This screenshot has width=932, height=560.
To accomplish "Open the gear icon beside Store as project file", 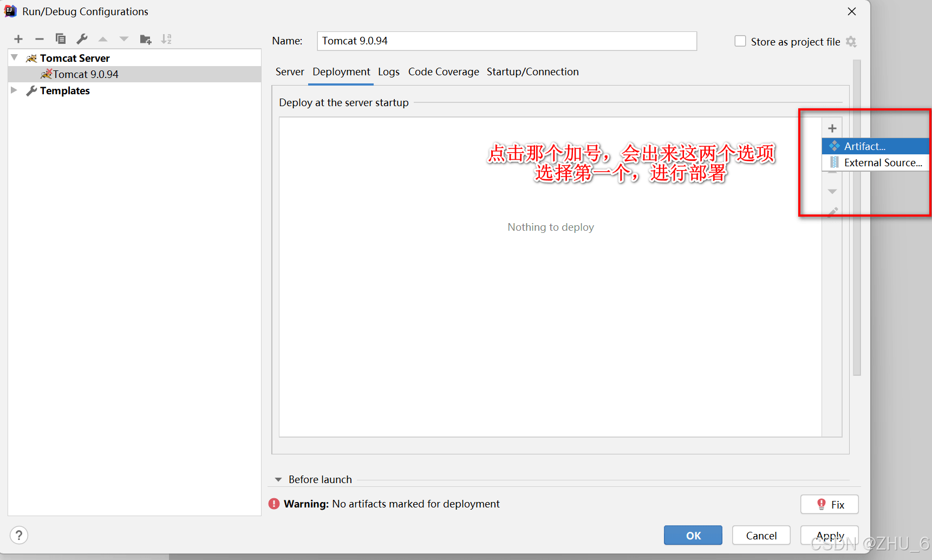I will [x=851, y=42].
